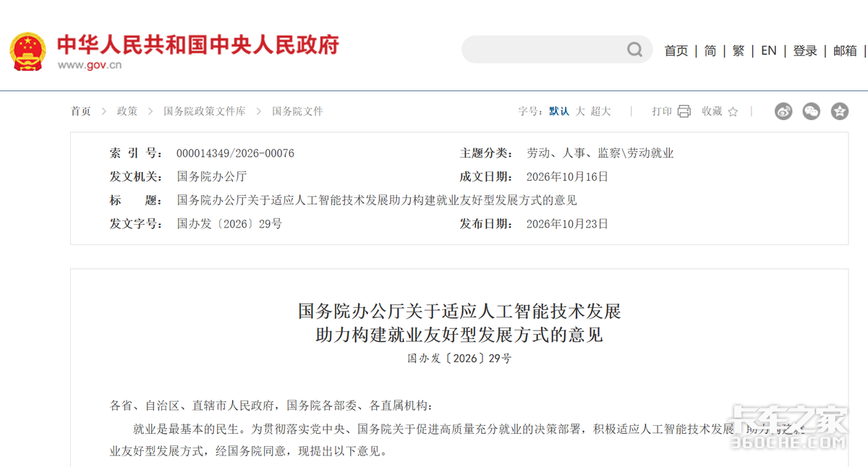Screen dimensions: 868x467
Task: Share page via Weibo icon
Action: 783,111
